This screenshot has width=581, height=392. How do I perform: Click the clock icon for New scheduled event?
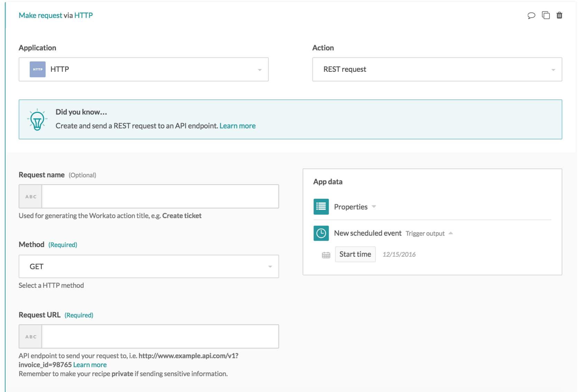(321, 233)
